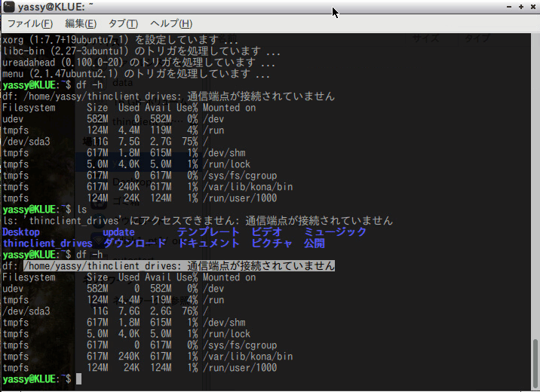Screen dimensions: 540x392
Task: Click the xorg (1:7.7+19ubuntu7.1) line
Action: pyautogui.click(x=120, y=40)
